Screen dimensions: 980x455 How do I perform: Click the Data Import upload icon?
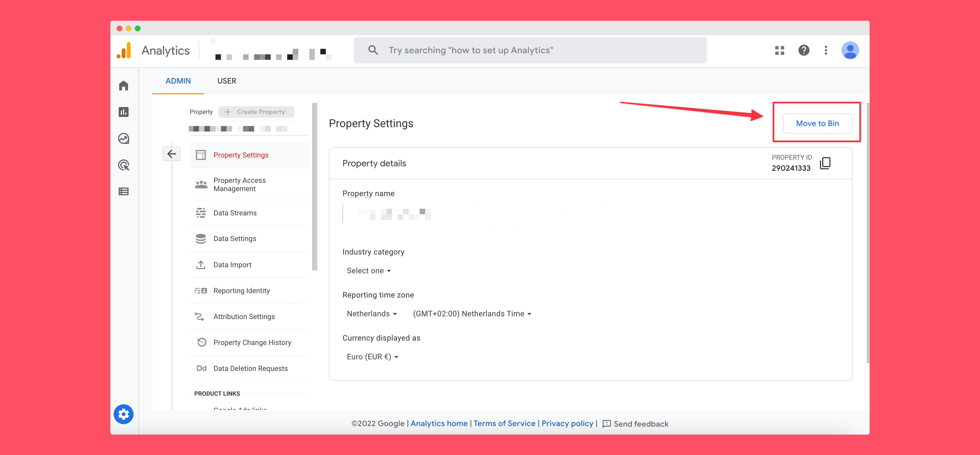pyautogui.click(x=201, y=264)
